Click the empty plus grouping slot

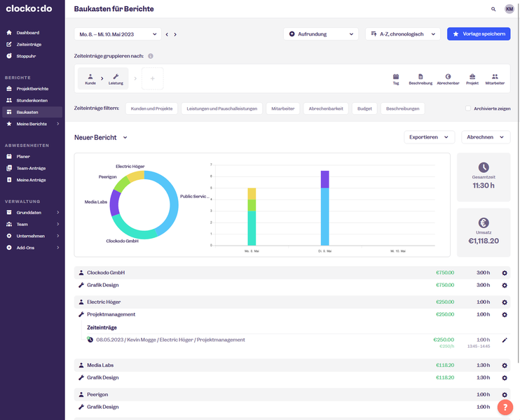pos(153,78)
